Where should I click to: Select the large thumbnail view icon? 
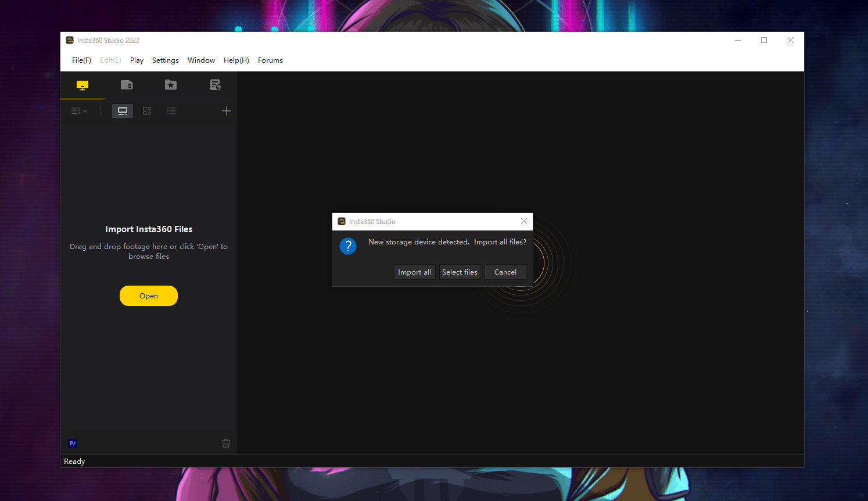coord(123,111)
